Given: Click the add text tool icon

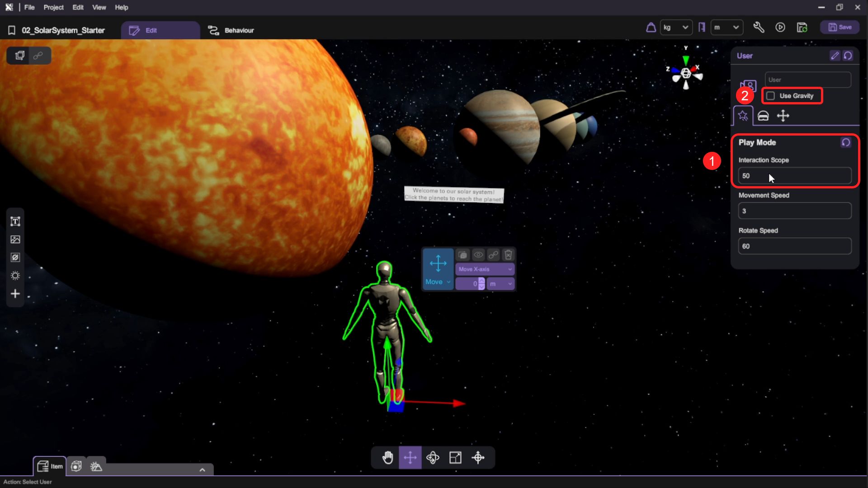Looking at the screenshot, I should click(x=15, y=221).
